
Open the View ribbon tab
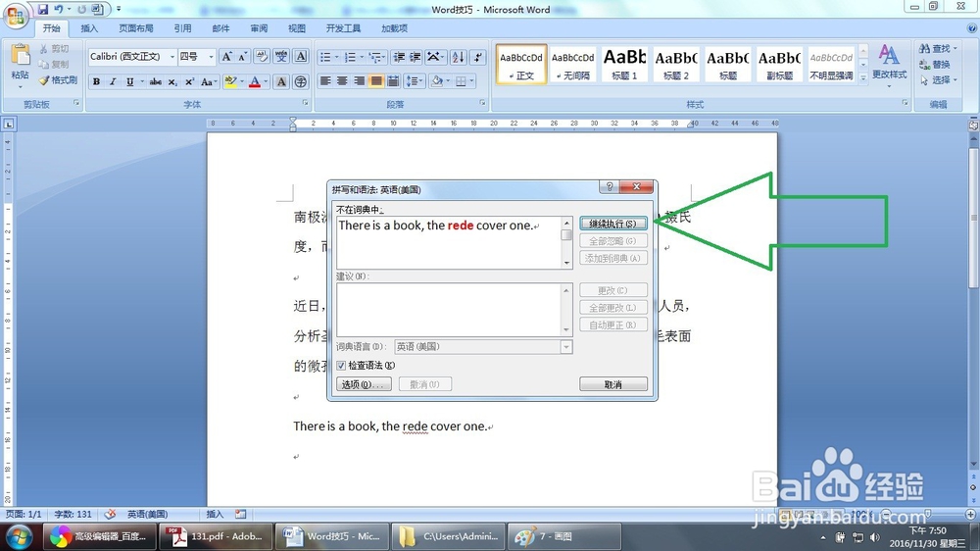pos(296,28)
